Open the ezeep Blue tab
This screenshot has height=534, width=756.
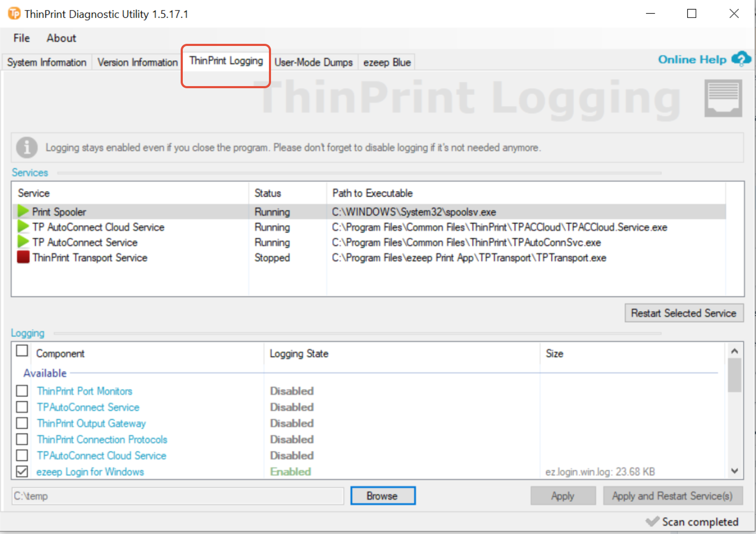(387, 62)
